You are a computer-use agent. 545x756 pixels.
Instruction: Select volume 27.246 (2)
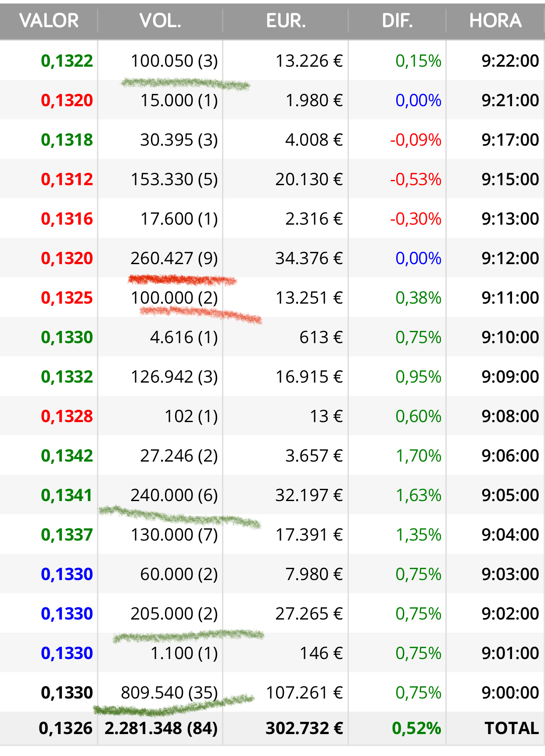[x=179, y=456]
